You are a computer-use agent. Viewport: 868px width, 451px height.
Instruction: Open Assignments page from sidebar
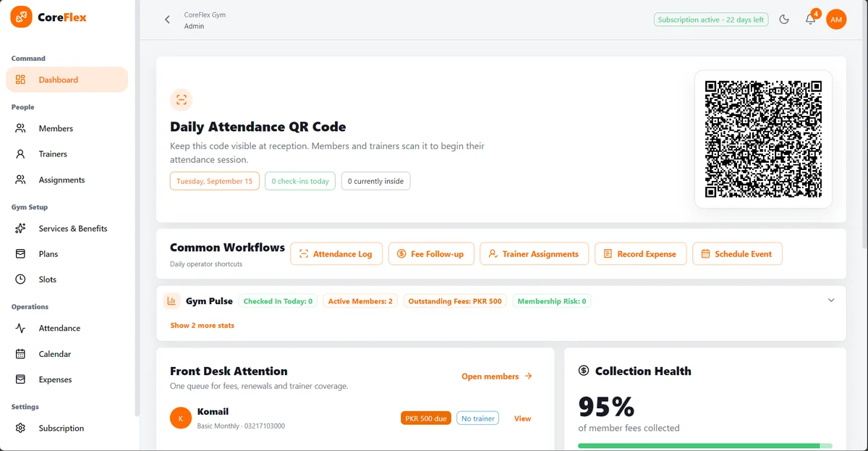67,180
